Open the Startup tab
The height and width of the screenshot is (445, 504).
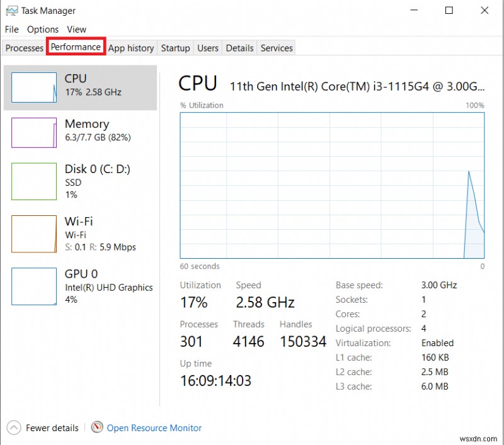pos(175,47)
